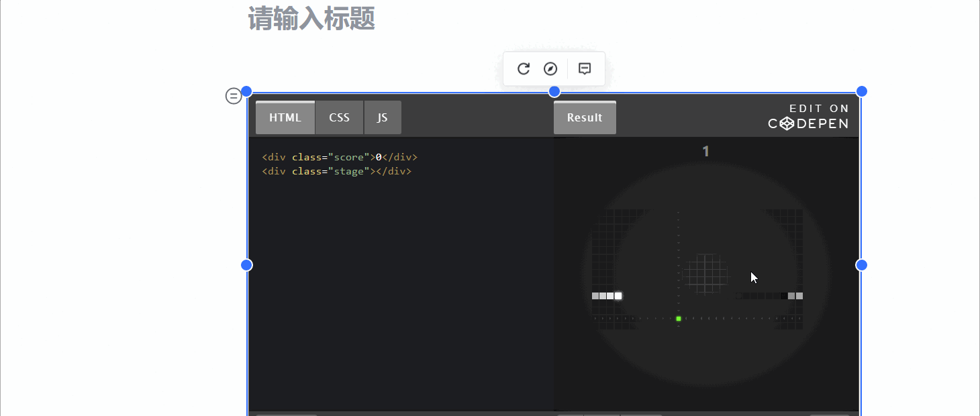The width and height of the screenshot is (980, 416).
Task: Click the comment icon in floating toolbar
Action: [585, 68]
